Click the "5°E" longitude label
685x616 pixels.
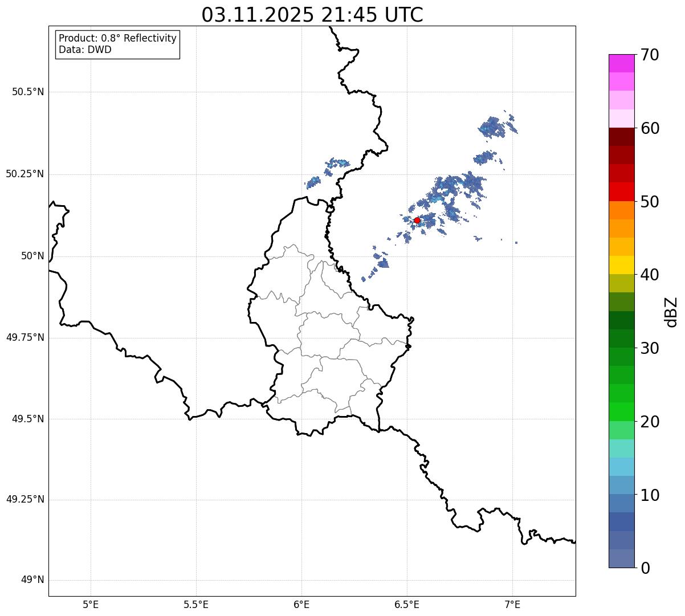tap(91, 605)
